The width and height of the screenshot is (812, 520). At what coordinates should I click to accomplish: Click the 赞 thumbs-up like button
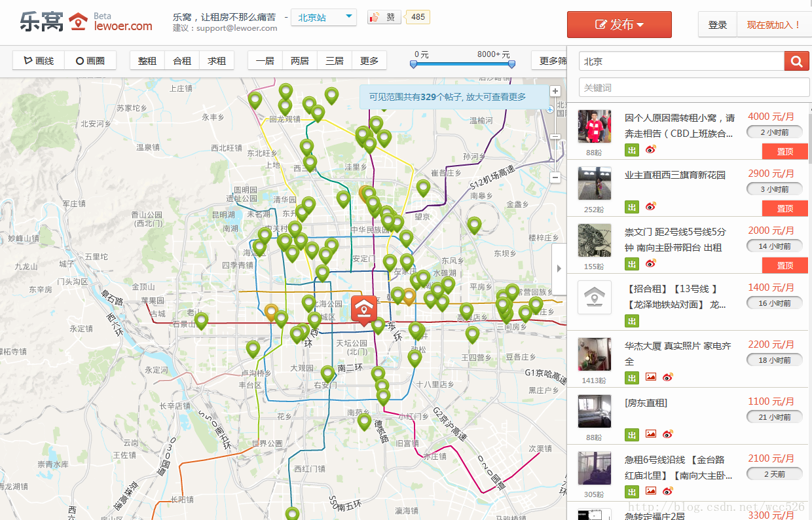[x=384, y=17]
